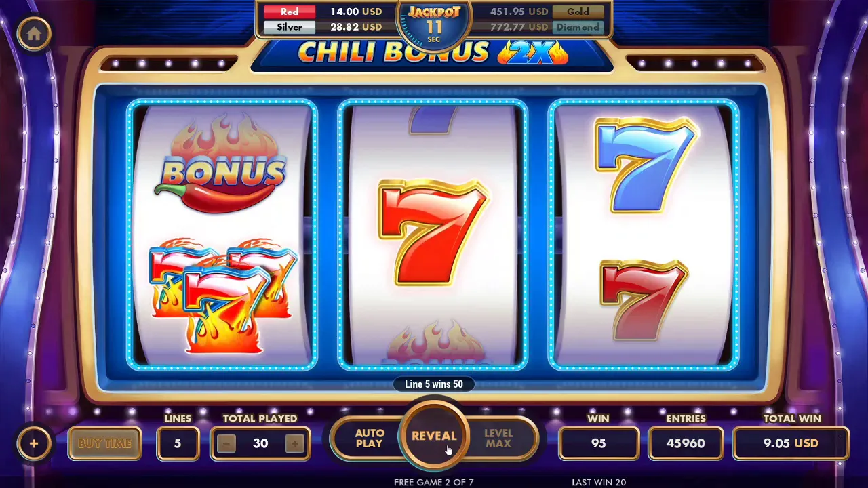Click the big red seven on middle reel
Viewport: 868px width, 488px height.
point(433,232)
